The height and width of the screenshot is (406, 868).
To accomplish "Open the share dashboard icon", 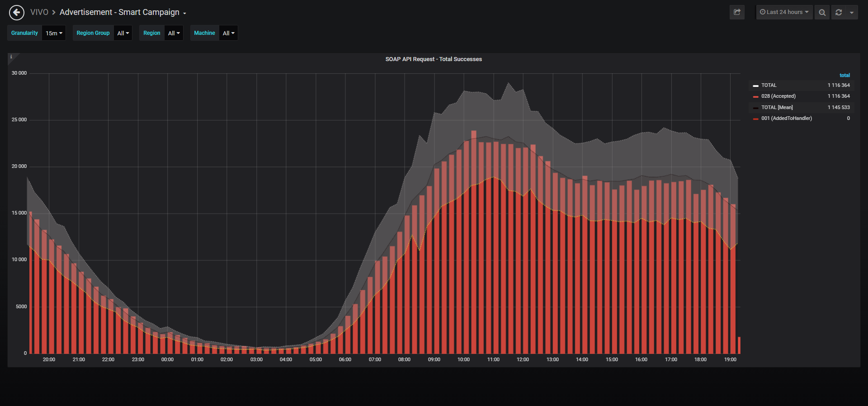I will pos(737,12).
